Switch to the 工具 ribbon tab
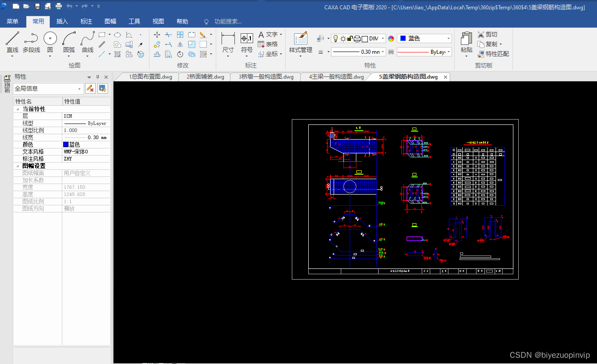The image size is (597, 364). coord(134,21)
